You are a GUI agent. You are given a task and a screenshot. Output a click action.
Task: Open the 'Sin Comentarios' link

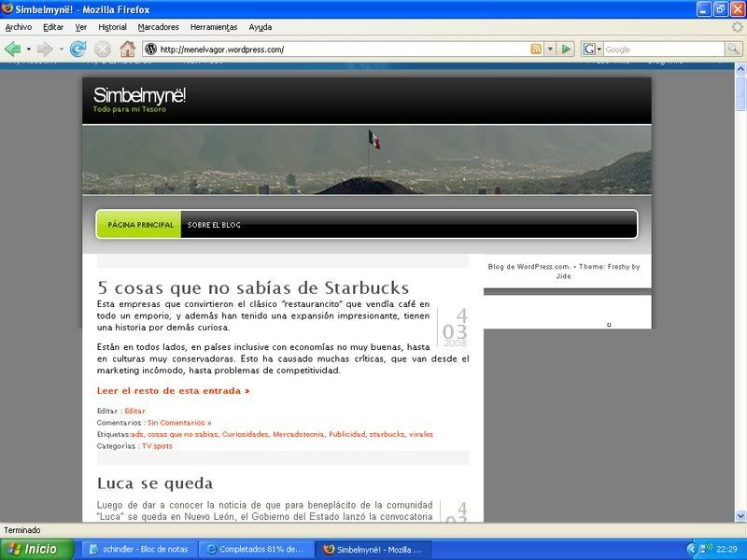pyautogui.click(x=178, y=423)
